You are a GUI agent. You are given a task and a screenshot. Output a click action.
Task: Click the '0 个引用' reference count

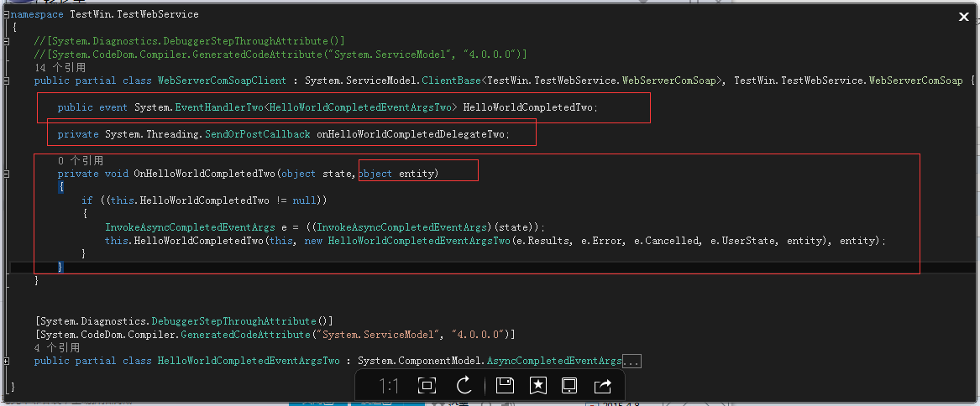pyautogui.click(x=81, y=160)
